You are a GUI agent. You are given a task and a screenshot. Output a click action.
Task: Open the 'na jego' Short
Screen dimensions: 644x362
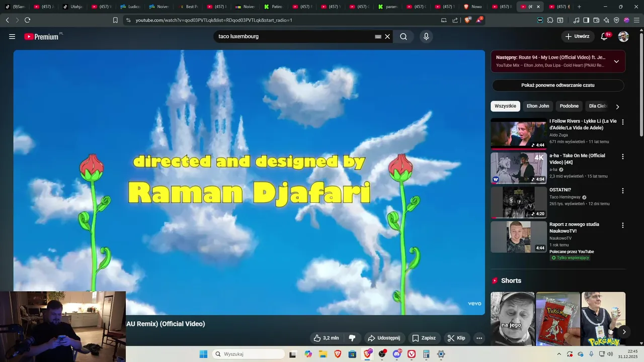point(512,319)
